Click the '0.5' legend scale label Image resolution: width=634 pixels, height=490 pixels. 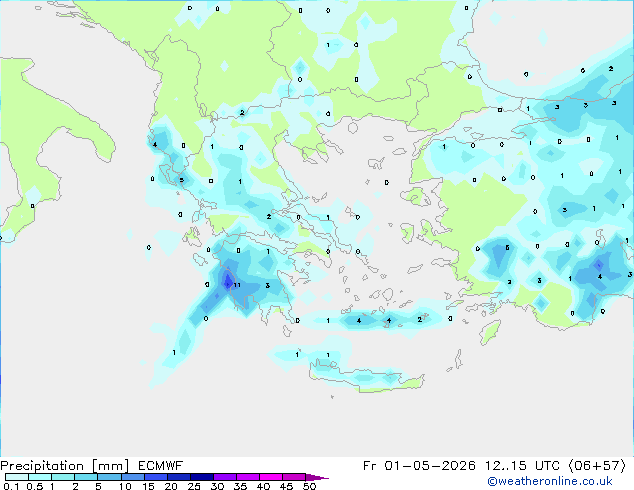35,486
